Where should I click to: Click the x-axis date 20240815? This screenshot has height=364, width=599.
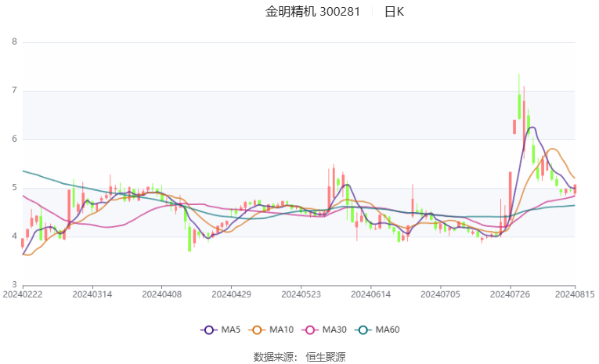pos(575,294)
